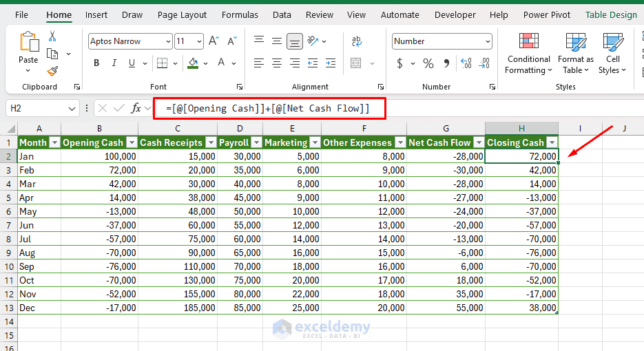Viewport: 644px width, 351px height.
Task: Open Conditional Formatting menu
Action: pos(528,54)
